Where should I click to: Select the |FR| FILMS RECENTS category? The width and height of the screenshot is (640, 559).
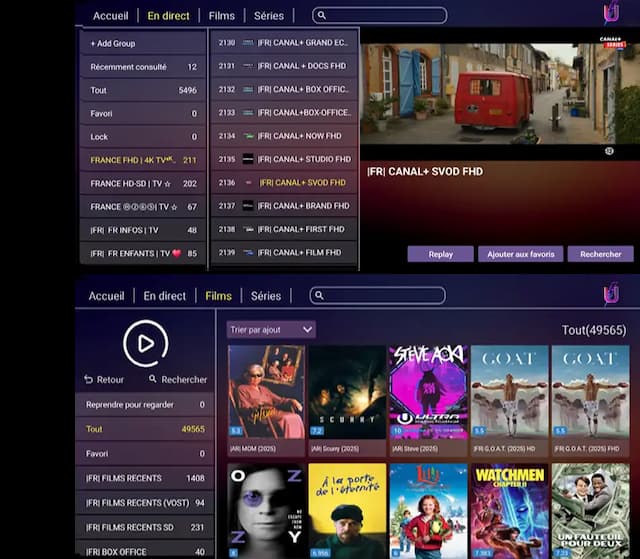pos(142,478)
